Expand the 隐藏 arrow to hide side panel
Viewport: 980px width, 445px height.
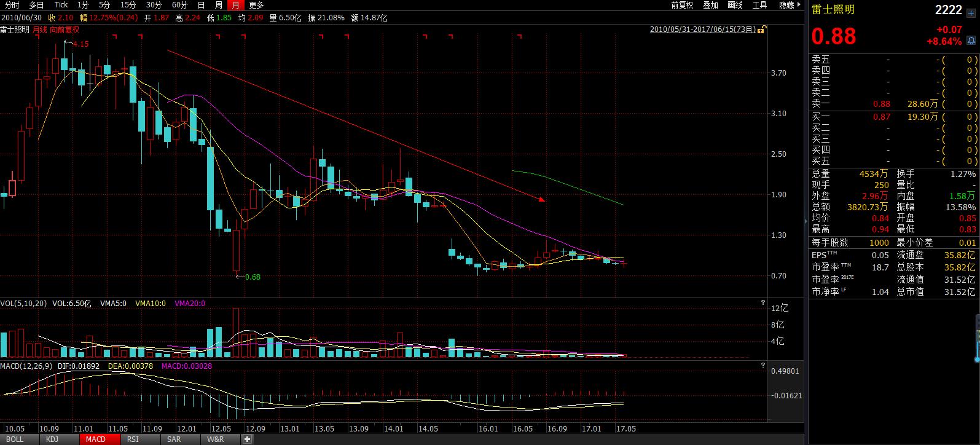[790, 5]
